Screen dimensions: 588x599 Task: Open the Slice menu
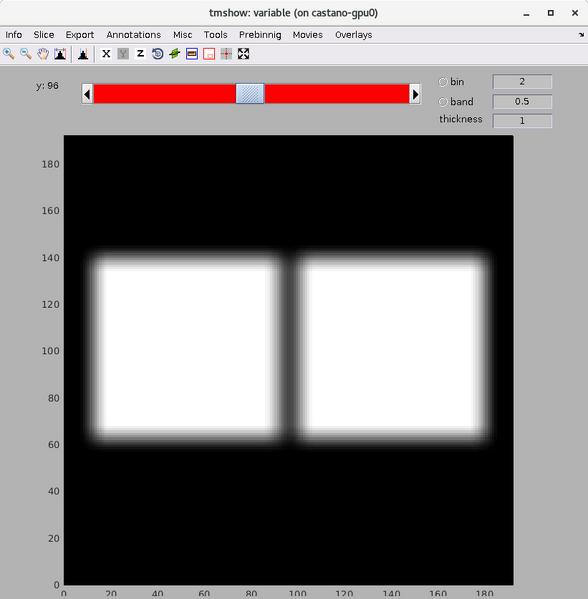[x=44, y=35]
